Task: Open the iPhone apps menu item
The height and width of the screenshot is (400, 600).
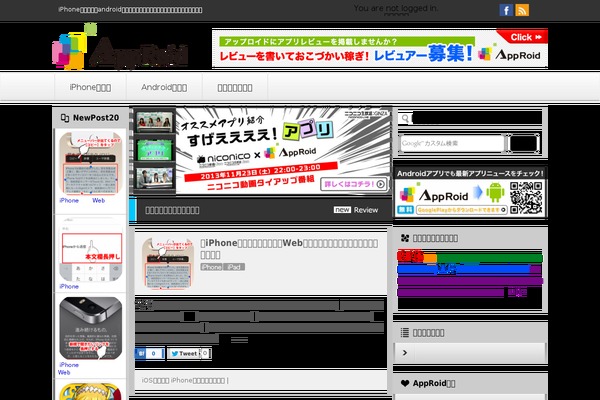Action: point(90,87)
